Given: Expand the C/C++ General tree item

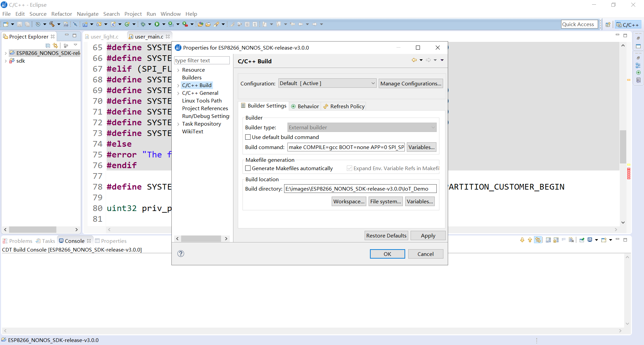Looking at the screenshot, I should [178, 93].
